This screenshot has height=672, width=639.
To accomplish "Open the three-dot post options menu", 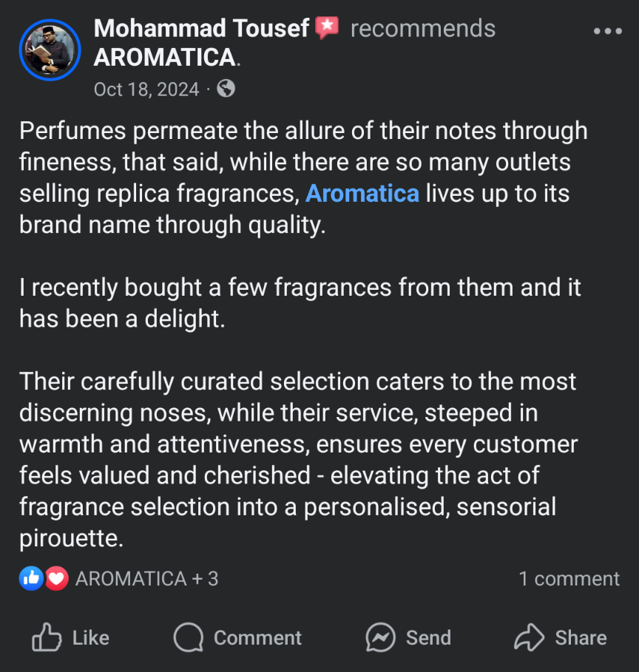I will point(607,31).
